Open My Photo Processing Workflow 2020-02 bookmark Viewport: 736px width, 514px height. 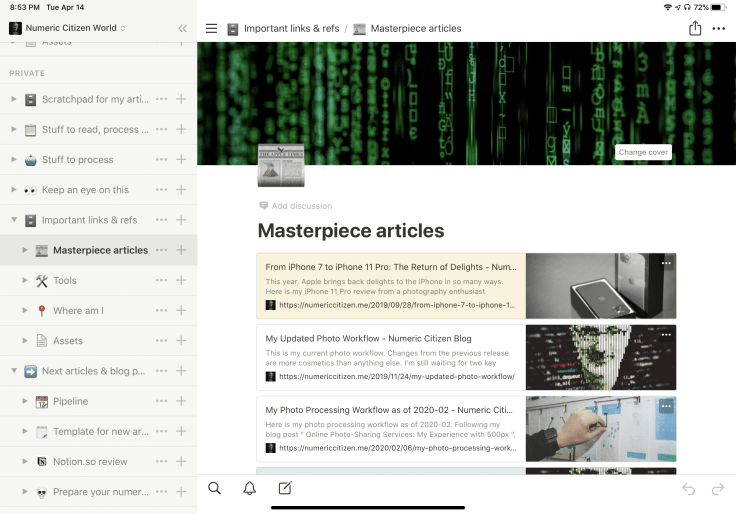(x=391, y=429)
